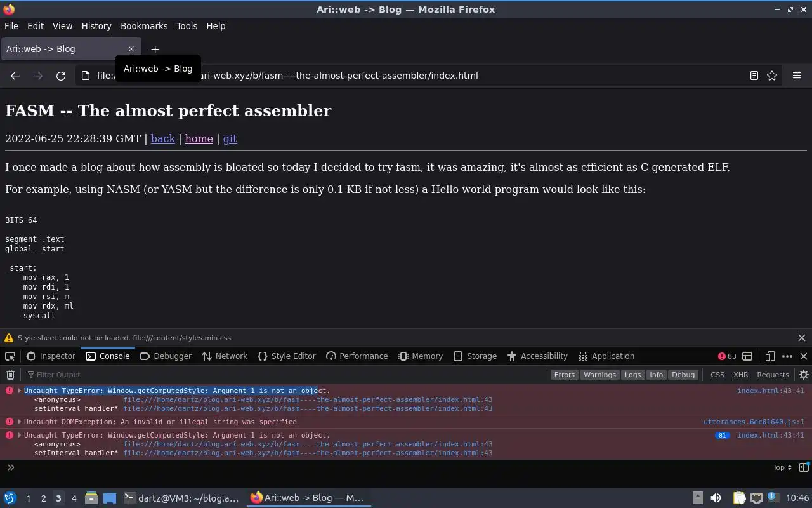Expand the Uncaught DOMException error entry
The height and width of the screenshot is (508, 812).
(19, 422)
